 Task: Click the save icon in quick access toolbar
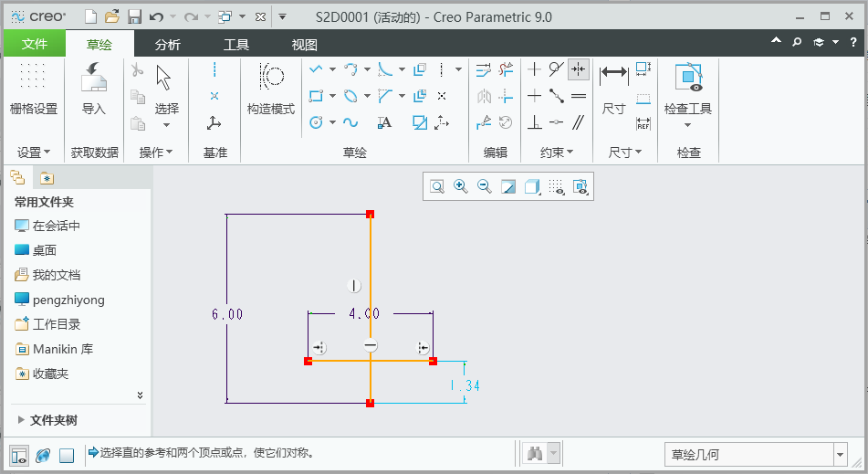(134, 16)
